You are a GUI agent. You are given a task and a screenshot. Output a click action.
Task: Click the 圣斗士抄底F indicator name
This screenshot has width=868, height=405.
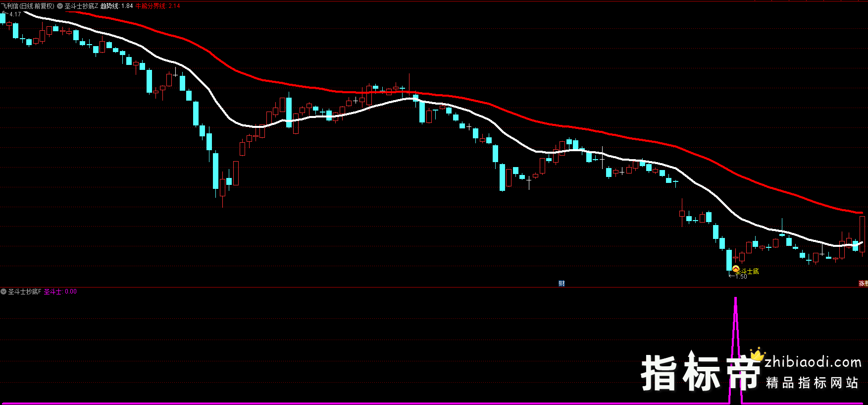pos(25,291)
